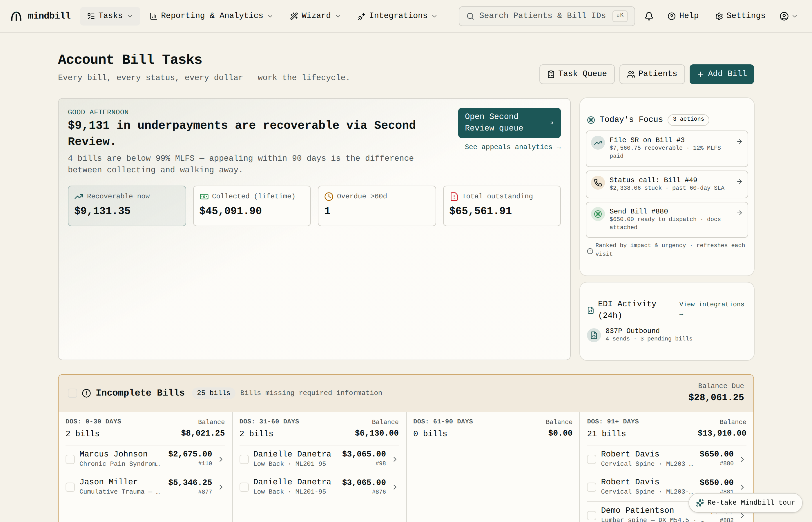The width and height of the screenshot is (812, 522).
Task: Click the Today's Focus target icon
Action: tap(591, 120)
